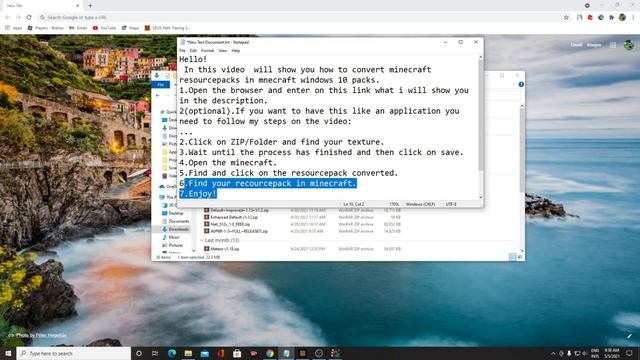Open Images link on New Tab page
The width and height of the screenshot is (640, 360).
tap(594, 44)
